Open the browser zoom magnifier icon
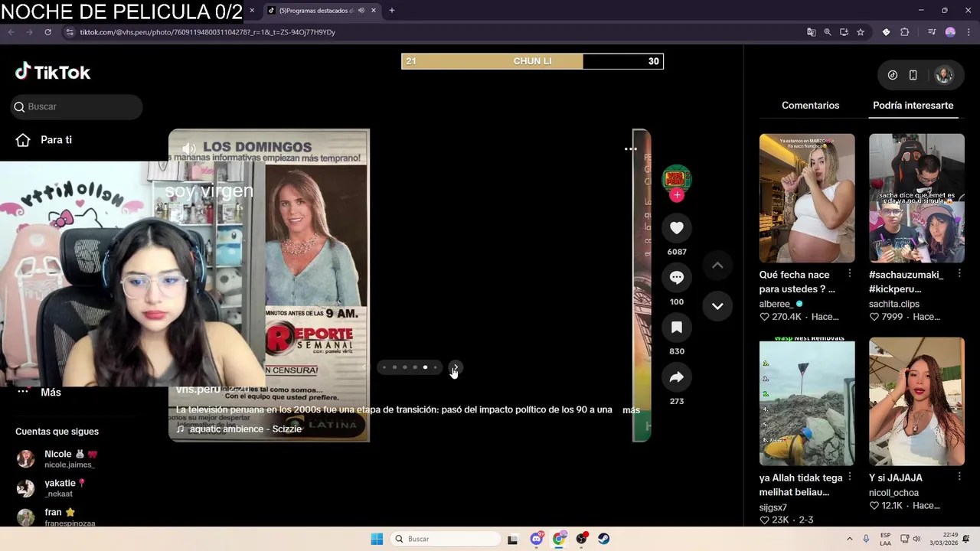Viewport: 980px width, 551px height. [x=828, y=32]
